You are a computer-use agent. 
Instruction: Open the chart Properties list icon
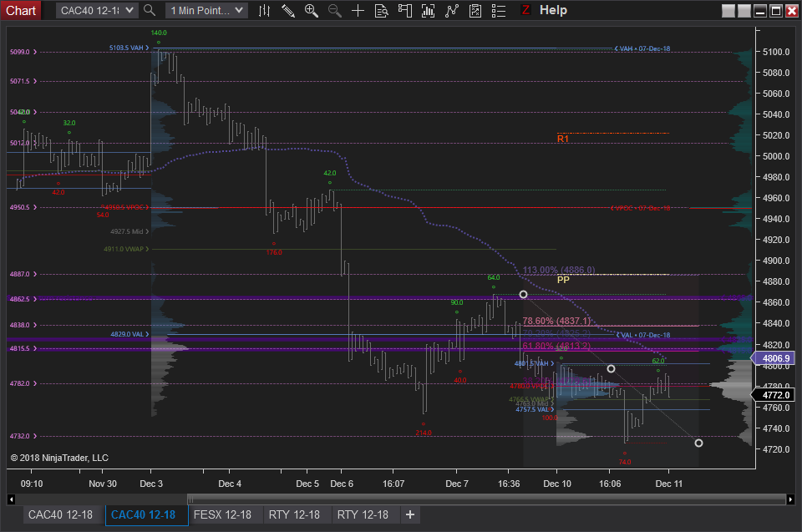click(x=498, y=10)
